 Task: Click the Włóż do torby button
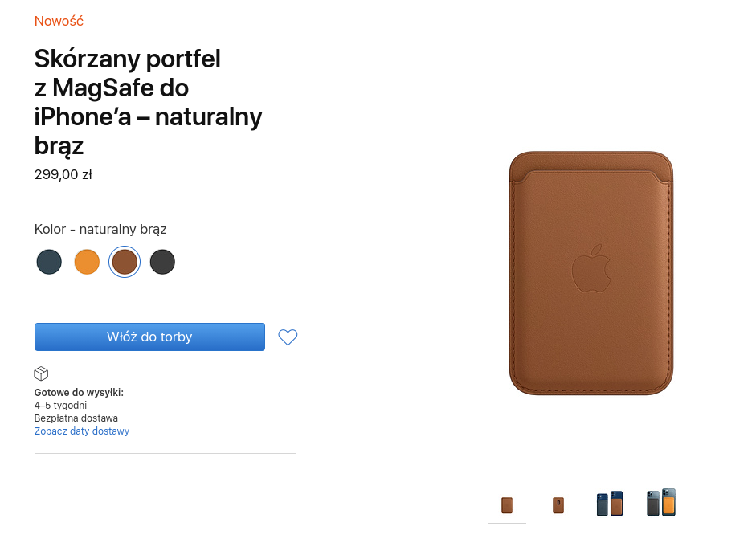tap(149, 337)
